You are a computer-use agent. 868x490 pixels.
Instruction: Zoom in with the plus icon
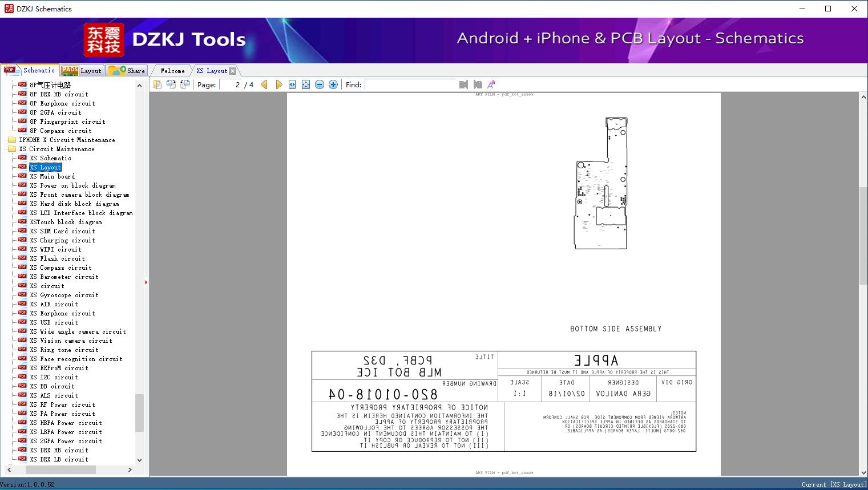tap(333, 84)
